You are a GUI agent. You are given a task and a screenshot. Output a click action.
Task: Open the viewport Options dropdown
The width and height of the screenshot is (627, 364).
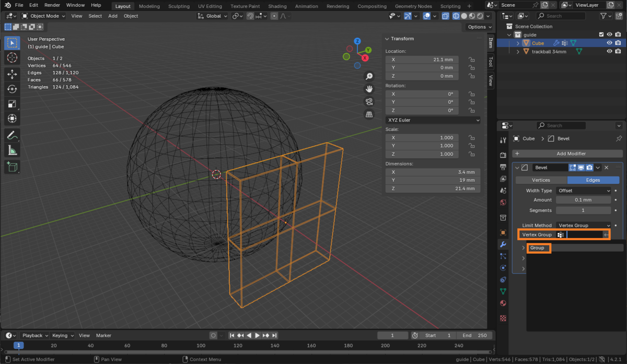tap(479, 27)
